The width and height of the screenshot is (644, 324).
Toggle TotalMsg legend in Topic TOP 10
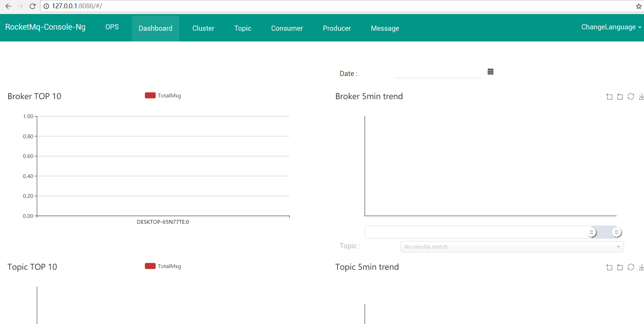pos(163,266)
